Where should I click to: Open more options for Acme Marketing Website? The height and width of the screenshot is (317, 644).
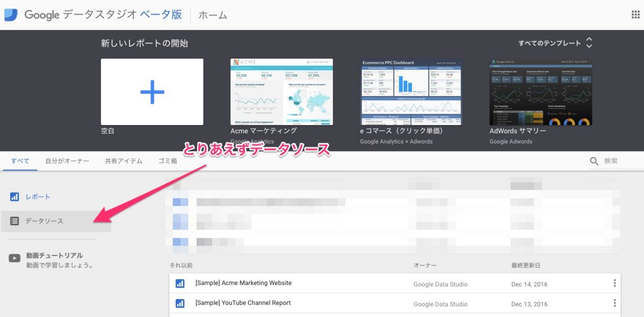(614, 283)
